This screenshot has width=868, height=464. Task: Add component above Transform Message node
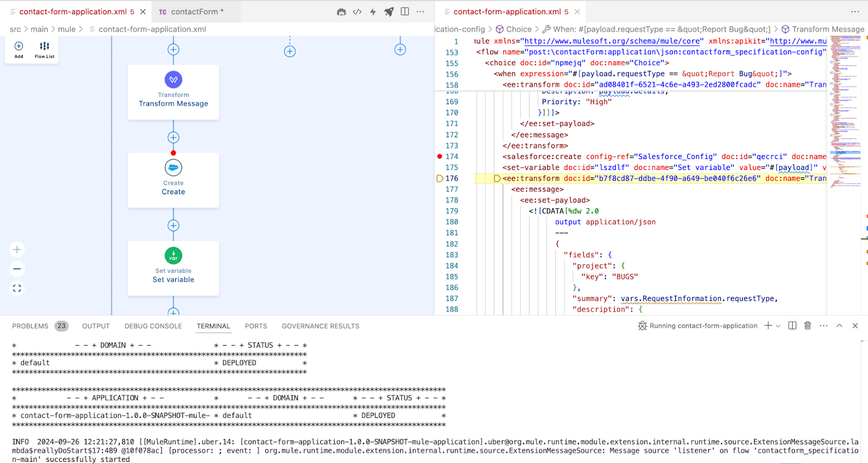174,50
